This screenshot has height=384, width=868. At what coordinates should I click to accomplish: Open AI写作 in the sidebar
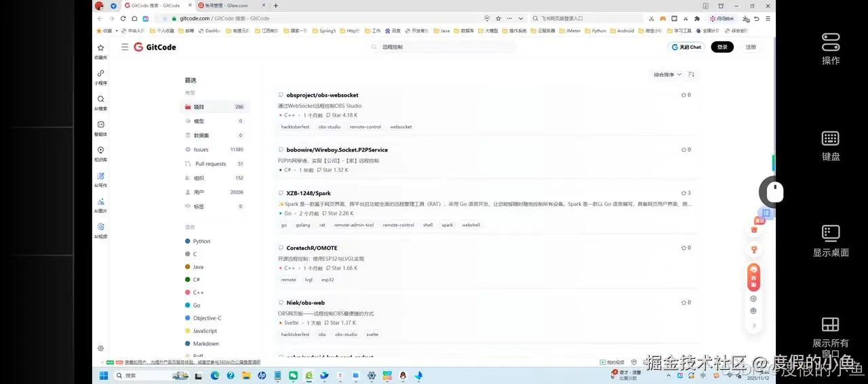(100, 179)
